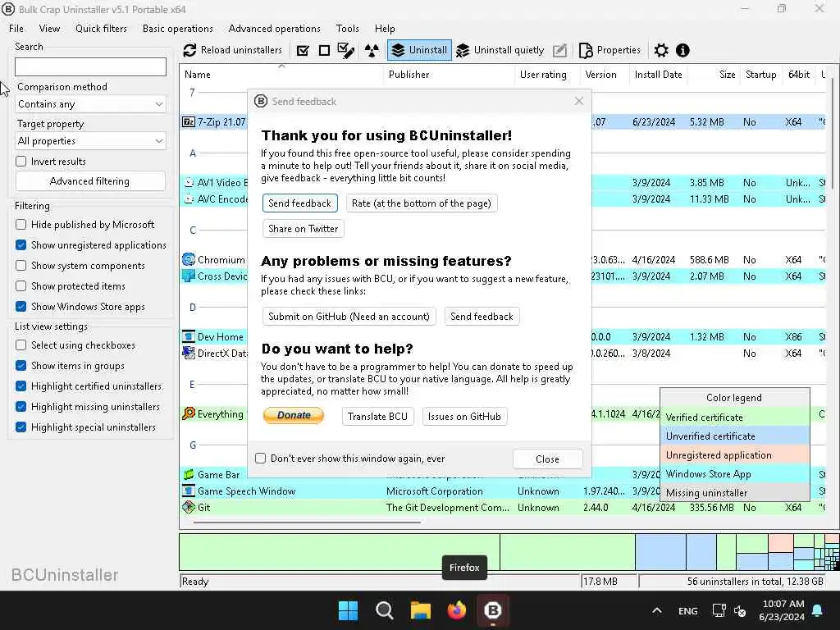The image size is (840, 630).
Task: Click the Chromium icon in the list
Action: 189,260
